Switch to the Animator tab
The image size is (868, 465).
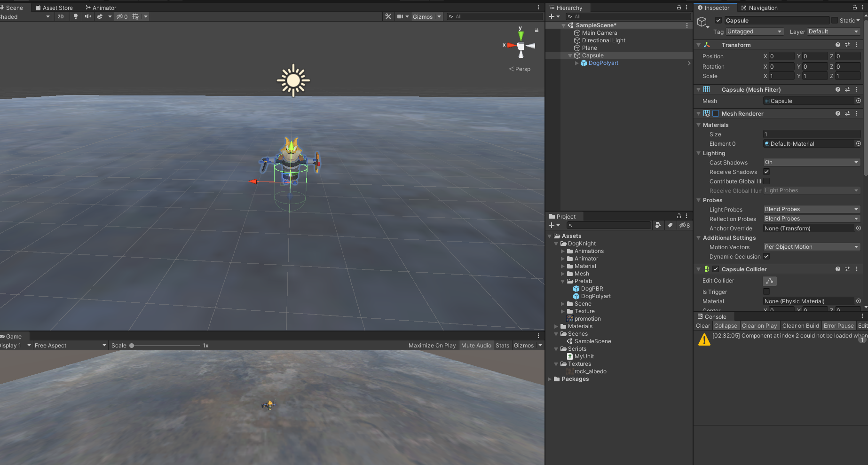coord(101,8)
